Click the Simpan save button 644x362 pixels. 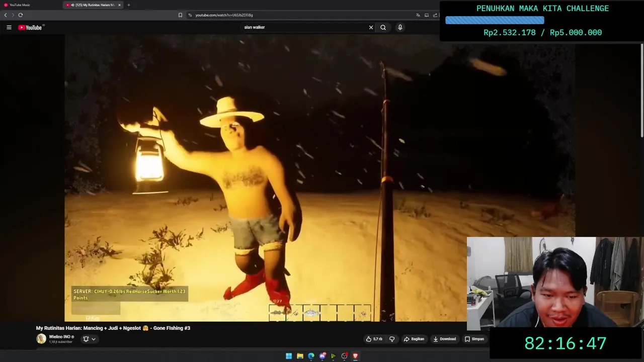click(474, 339)
